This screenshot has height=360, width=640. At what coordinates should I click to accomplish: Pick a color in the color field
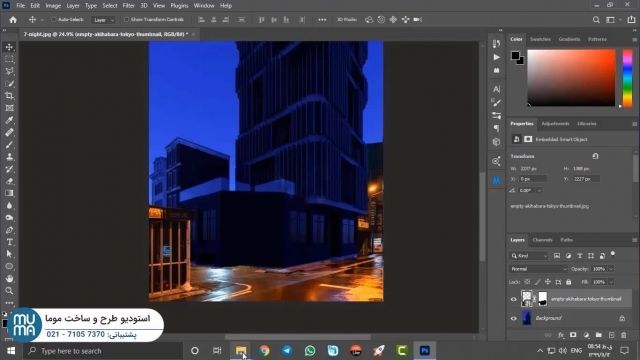(571, 78)
